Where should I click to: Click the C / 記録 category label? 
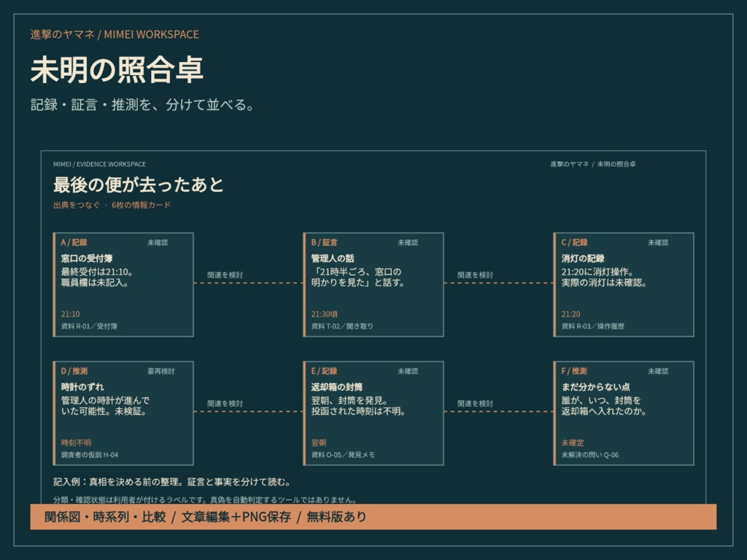pos(574,242)
